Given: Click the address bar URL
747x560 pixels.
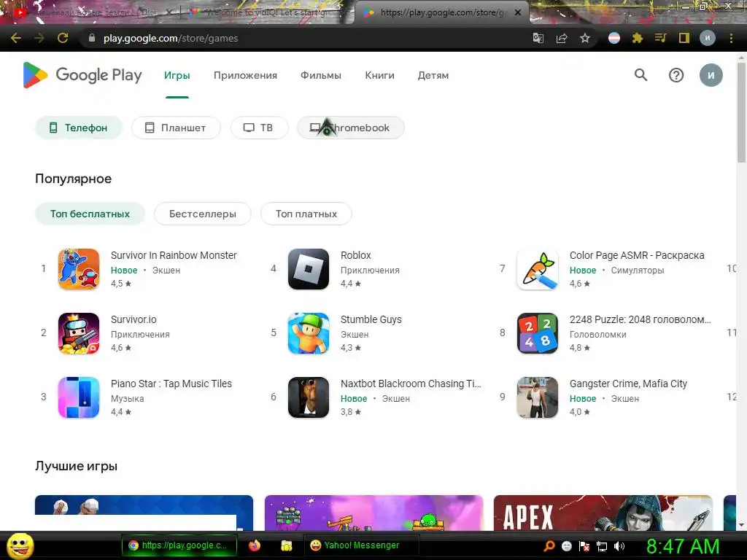Looking at the screenshot, I should (171, 38).
